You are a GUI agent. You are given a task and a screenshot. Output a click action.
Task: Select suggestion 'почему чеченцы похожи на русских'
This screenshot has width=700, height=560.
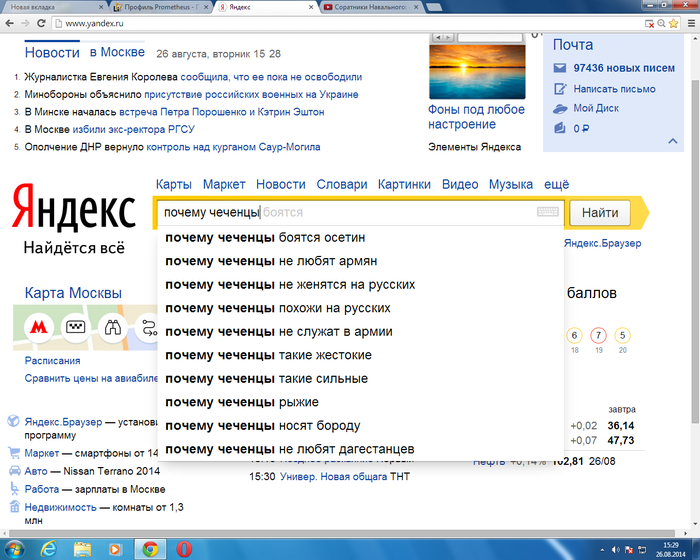[x=361, y=308]
